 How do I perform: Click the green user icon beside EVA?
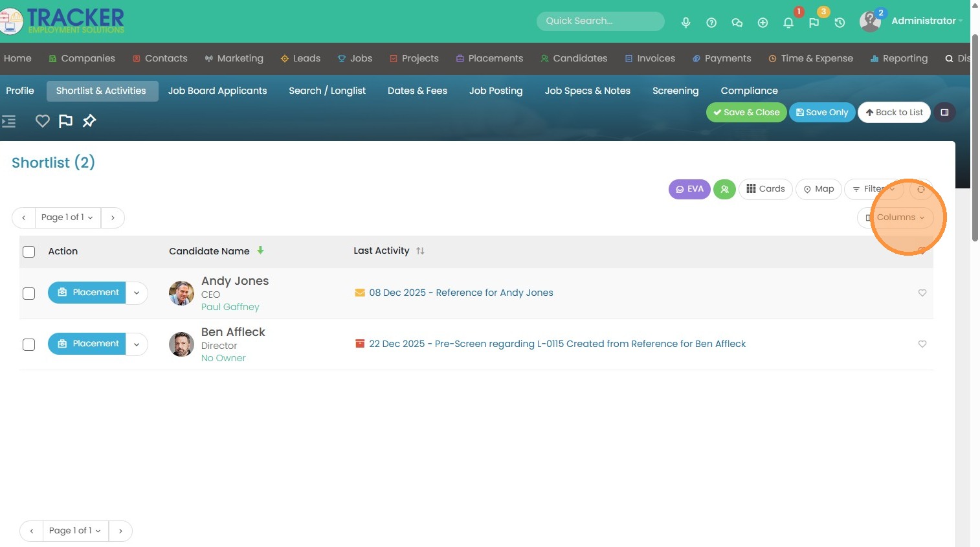(724, 189)
